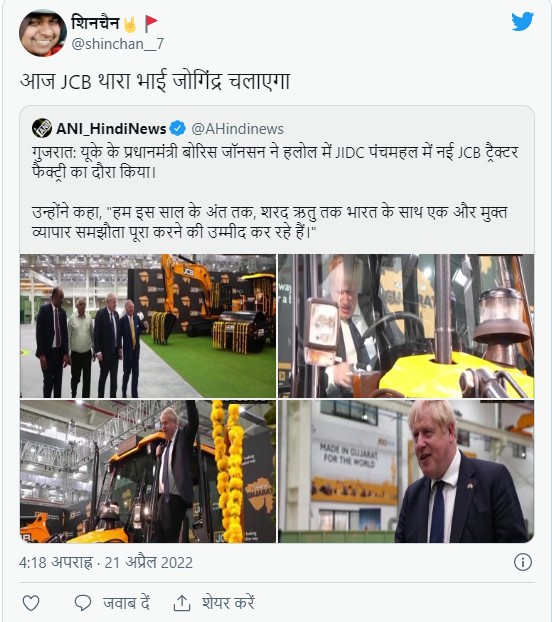Click the ANI_HindiNews account name

tap(111, 129)
